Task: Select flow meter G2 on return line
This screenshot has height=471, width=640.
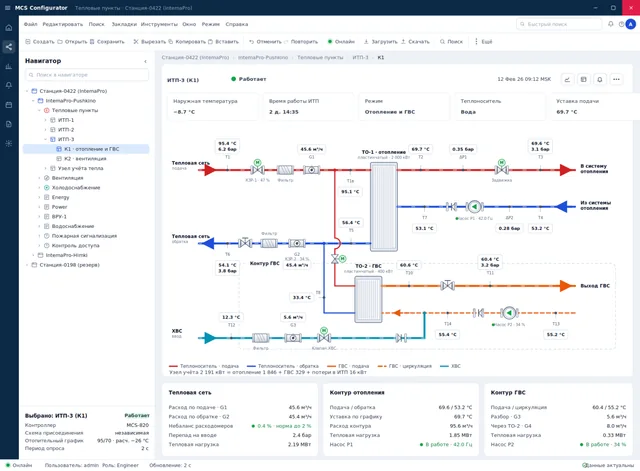Action: click(297, 244)
